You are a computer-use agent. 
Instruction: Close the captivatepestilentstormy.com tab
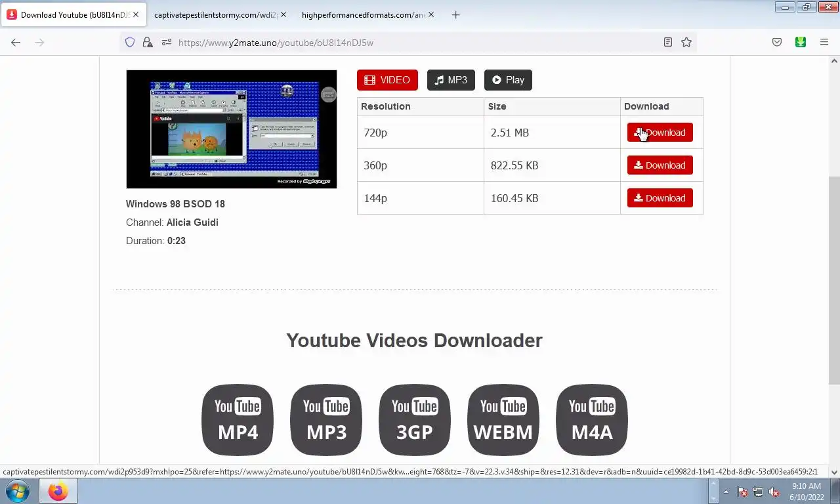[x=283, y=14]
